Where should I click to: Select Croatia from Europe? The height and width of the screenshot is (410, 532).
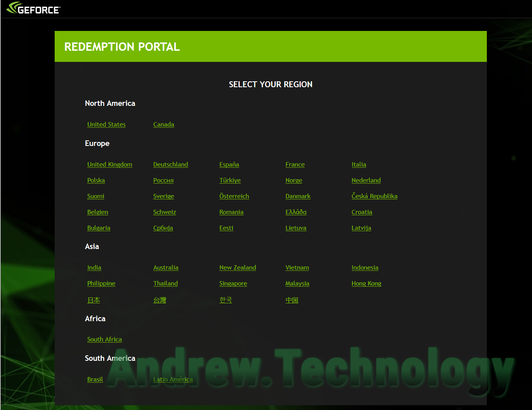click(362, 212)
